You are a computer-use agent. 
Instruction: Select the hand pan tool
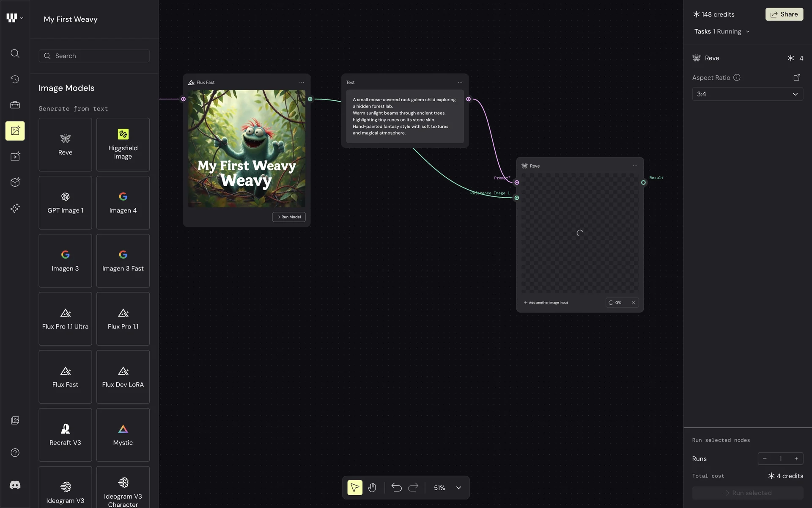(372, 488)
